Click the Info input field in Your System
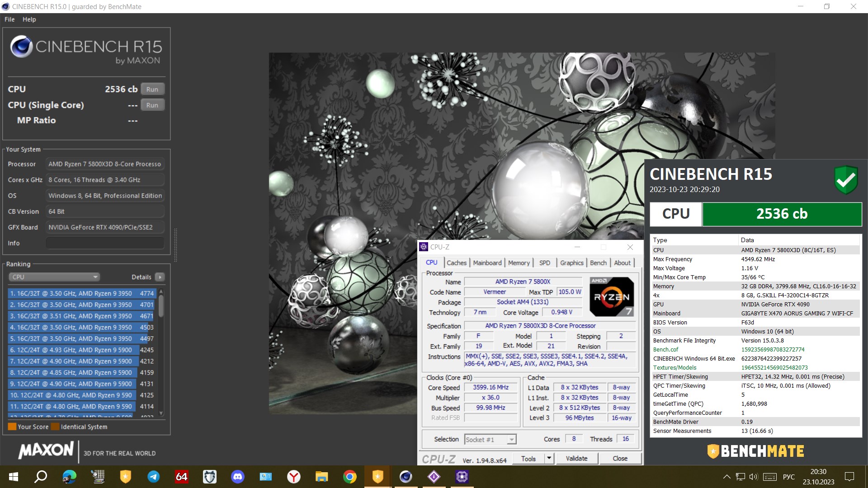Viewport: 868px width, 488px height. point(105,243)
